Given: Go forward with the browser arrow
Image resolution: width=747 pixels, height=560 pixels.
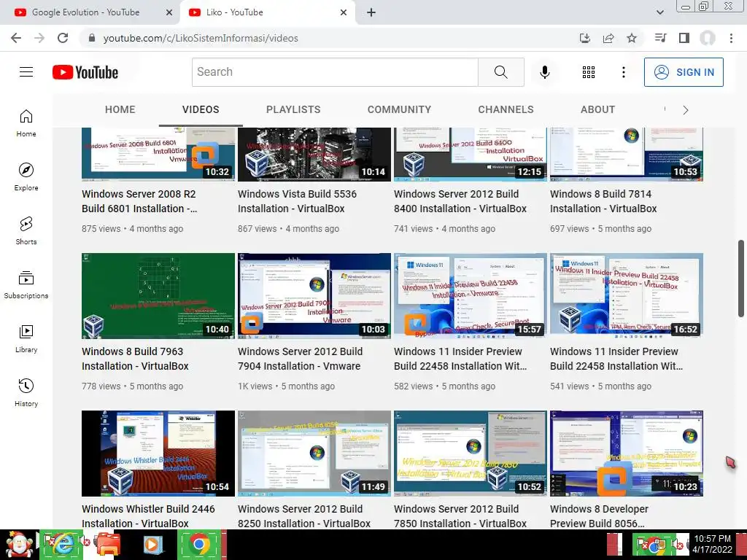Looking at the screenshot, I should [x=39, y=38].
